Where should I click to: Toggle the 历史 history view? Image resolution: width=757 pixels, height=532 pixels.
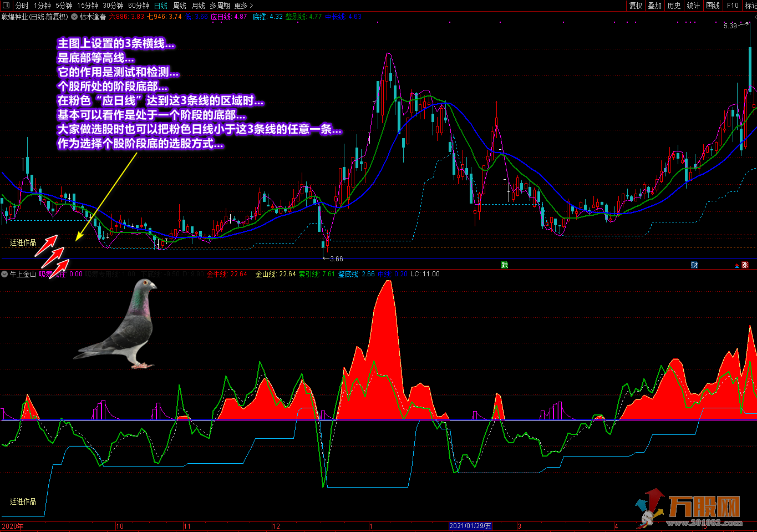pyautogui.click(x=674, y=6)
